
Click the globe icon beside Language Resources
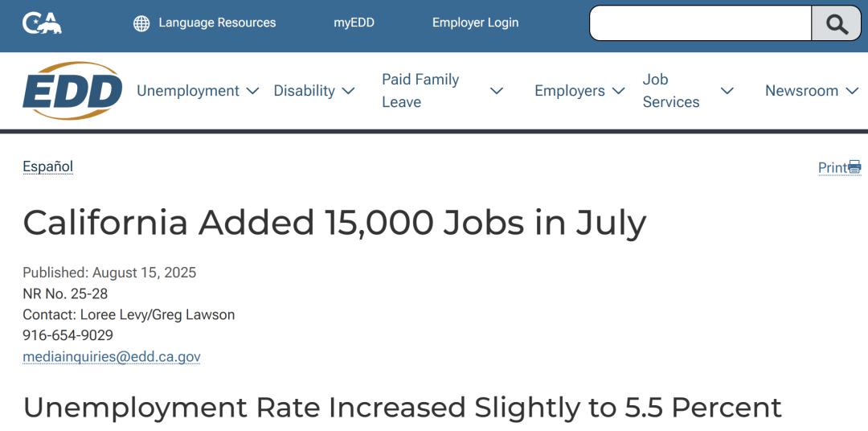point(141,23)
